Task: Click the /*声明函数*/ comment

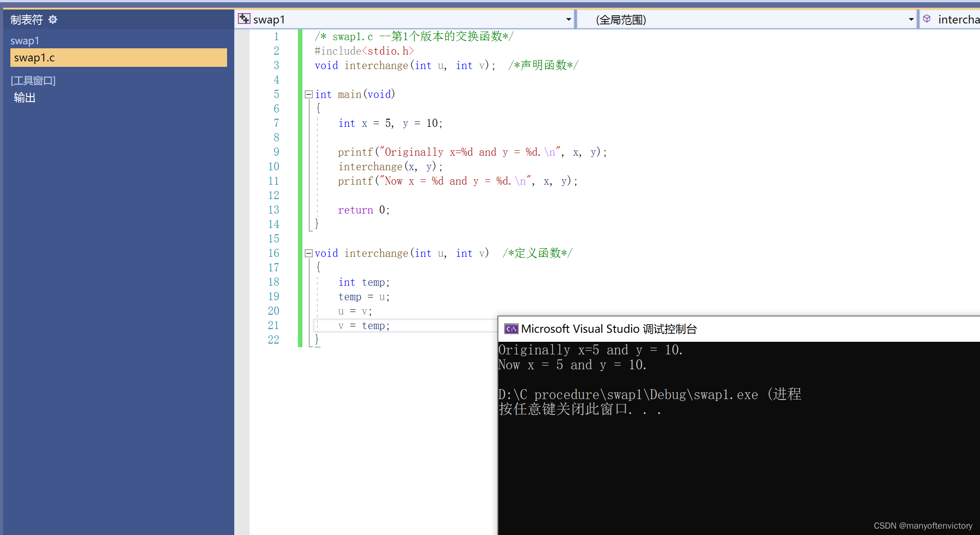Action: pos(543,65)
